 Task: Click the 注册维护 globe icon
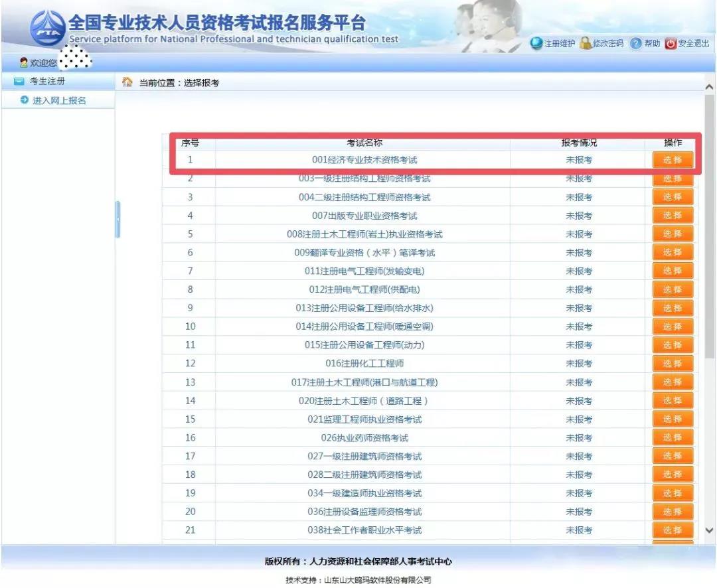click(536, 43)
